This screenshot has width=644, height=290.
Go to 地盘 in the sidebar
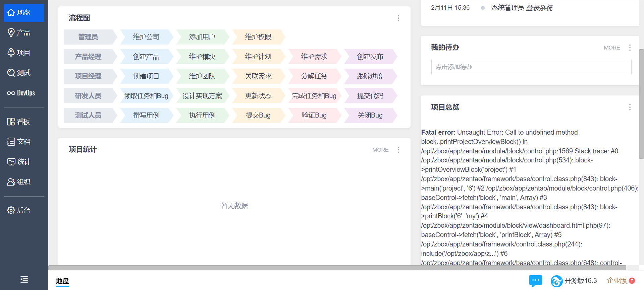click(x=24, y=13)
